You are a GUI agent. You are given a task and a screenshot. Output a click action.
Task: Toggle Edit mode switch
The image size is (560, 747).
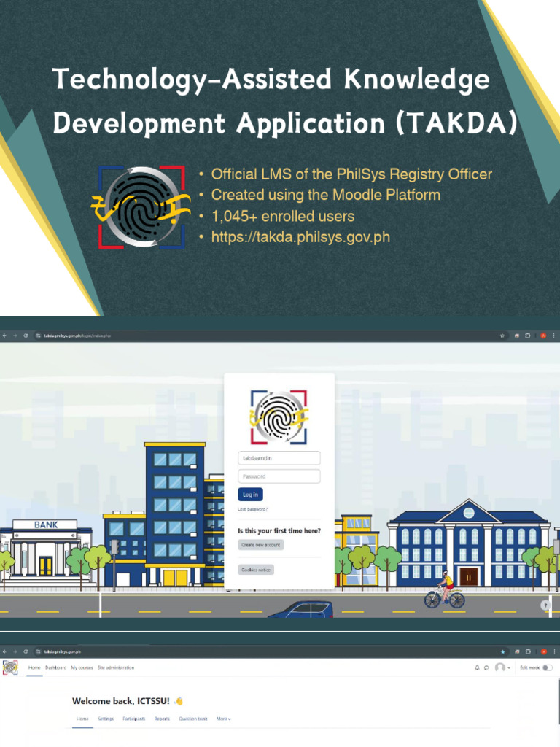coord(547,667)
